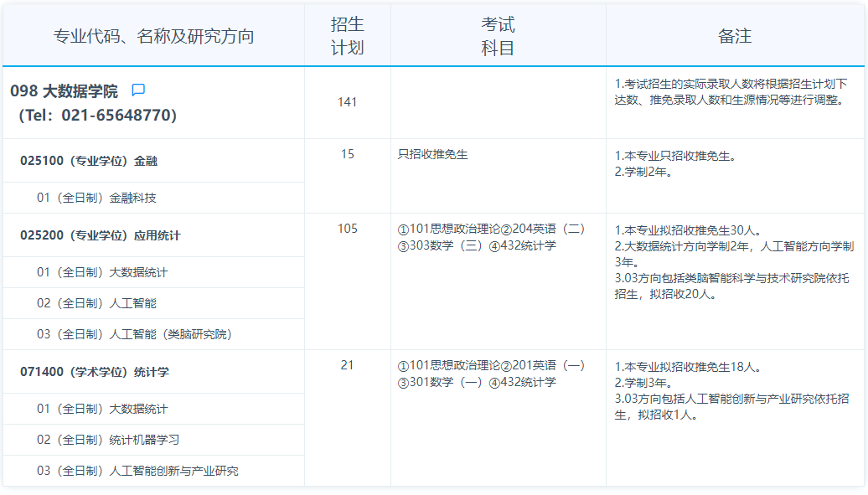Choose 01 大数据统计 under 应用统计
Viewport: 868px width, 495px height.
[x=102, y=272]
